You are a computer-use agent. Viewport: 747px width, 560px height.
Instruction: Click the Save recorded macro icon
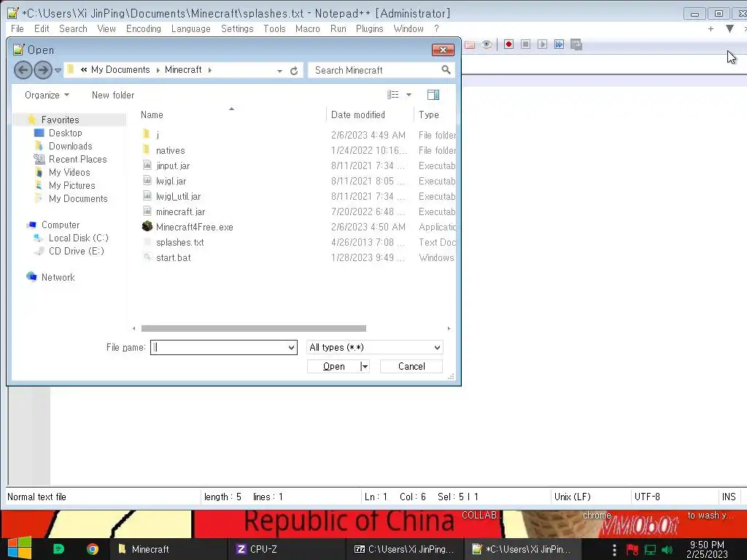(576, 44)
